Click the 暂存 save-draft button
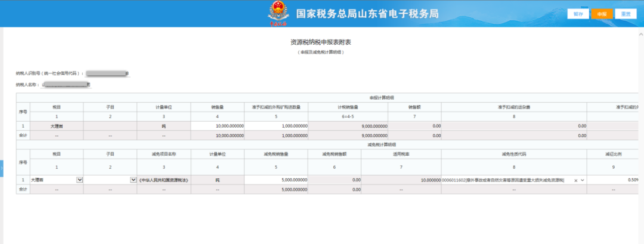Screen dimensions: 644x244 (x=578, y=14)
